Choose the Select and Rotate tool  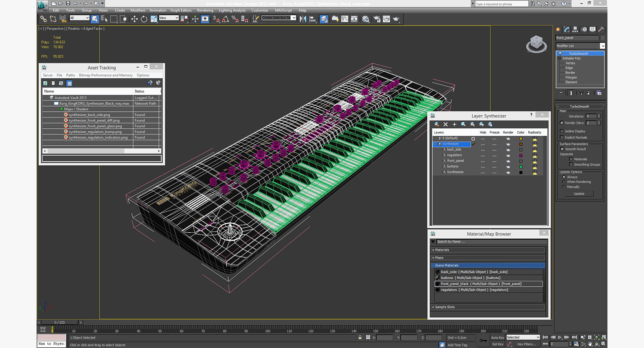pos(144,19)
